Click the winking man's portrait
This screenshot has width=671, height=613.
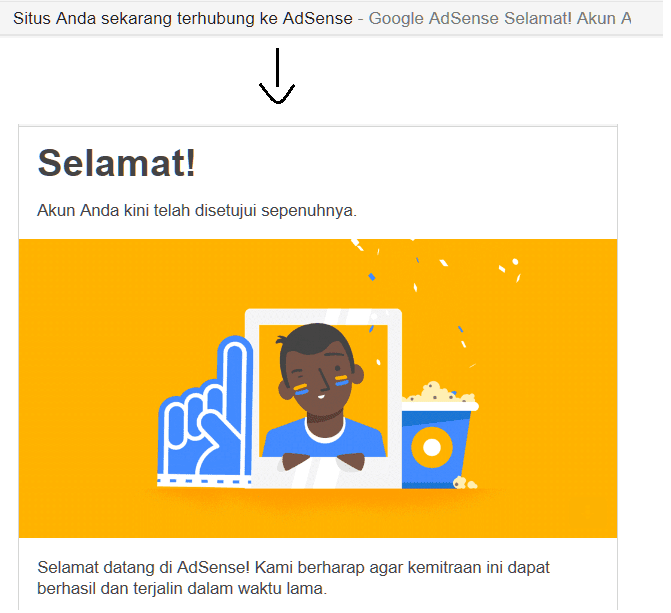[x=323, y=391]
